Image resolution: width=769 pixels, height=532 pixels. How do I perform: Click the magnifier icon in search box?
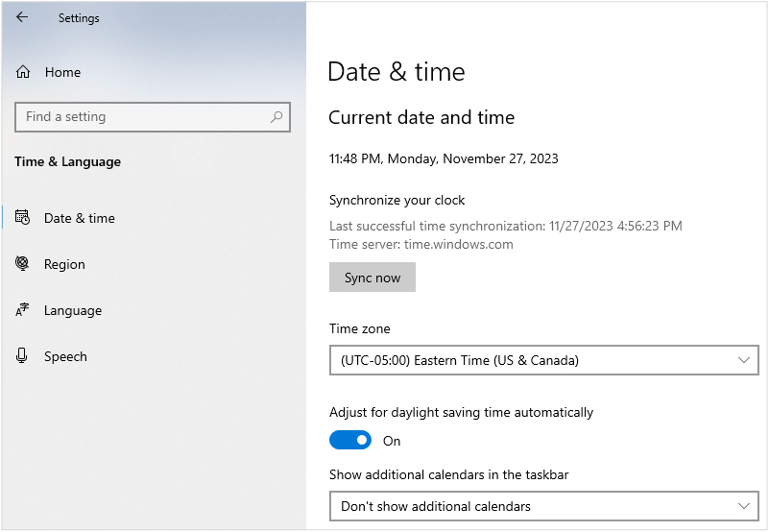pyautogui.click(x=276, y=117)
